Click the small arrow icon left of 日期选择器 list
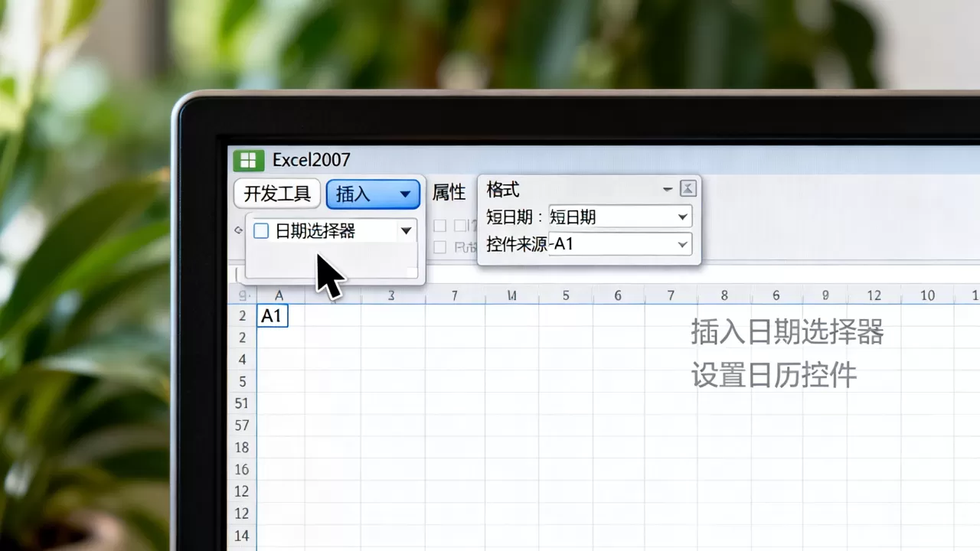 (x=238, y=230)
